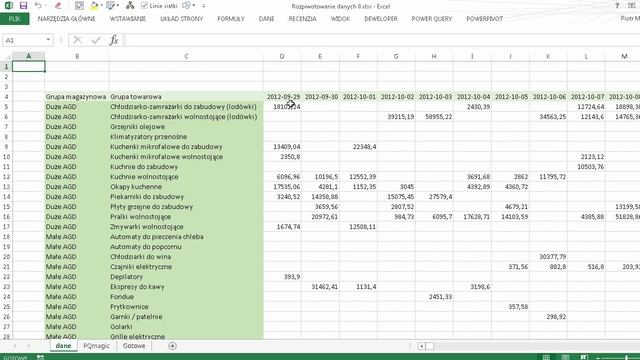The width and height of the screenshot is (640, 360).
Task: Open the FORMUŁY ribbon tab
Action: [231, 19]
